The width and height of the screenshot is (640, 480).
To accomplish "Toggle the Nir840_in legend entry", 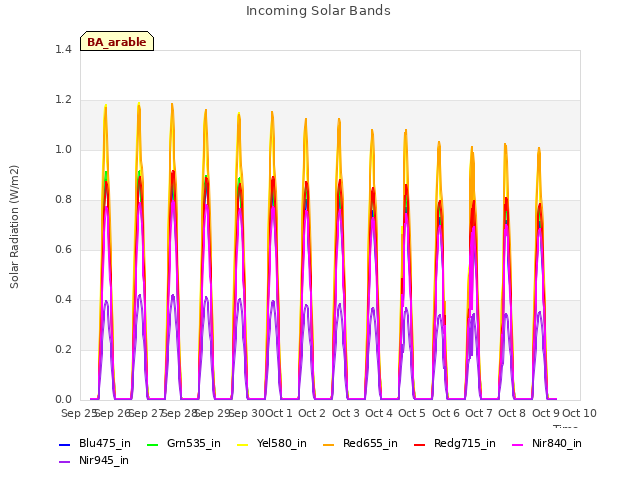I will coord(547,444).
